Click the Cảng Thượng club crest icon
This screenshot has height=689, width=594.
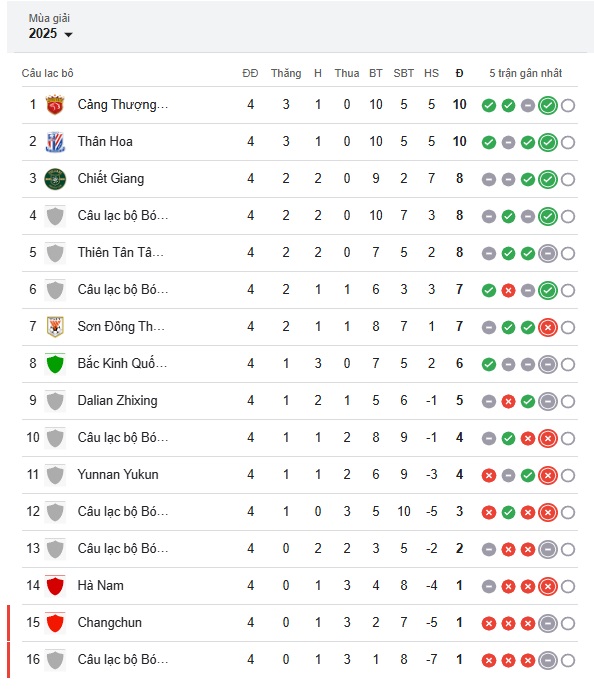[x=55, y=105]
